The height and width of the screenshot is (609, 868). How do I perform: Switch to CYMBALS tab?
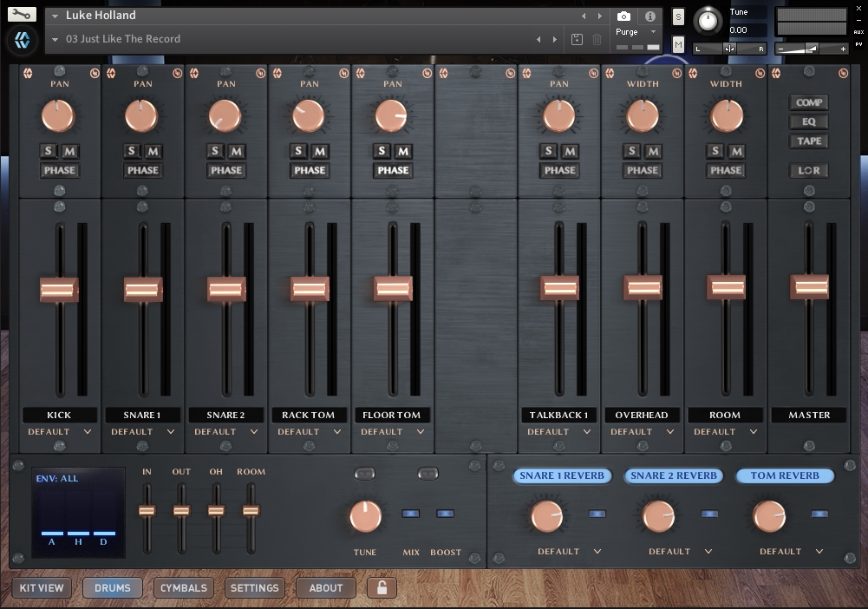pyautogui.click(x=183, y=588)
